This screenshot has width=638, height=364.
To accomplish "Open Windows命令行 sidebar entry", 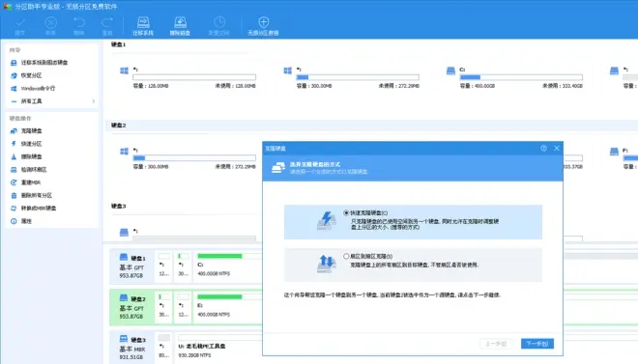I will pyautogui.click(x=38, y=88).
